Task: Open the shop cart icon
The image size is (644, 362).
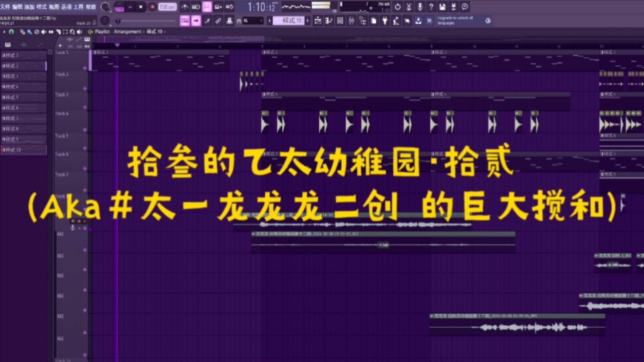Action: [x=429, y=21]
